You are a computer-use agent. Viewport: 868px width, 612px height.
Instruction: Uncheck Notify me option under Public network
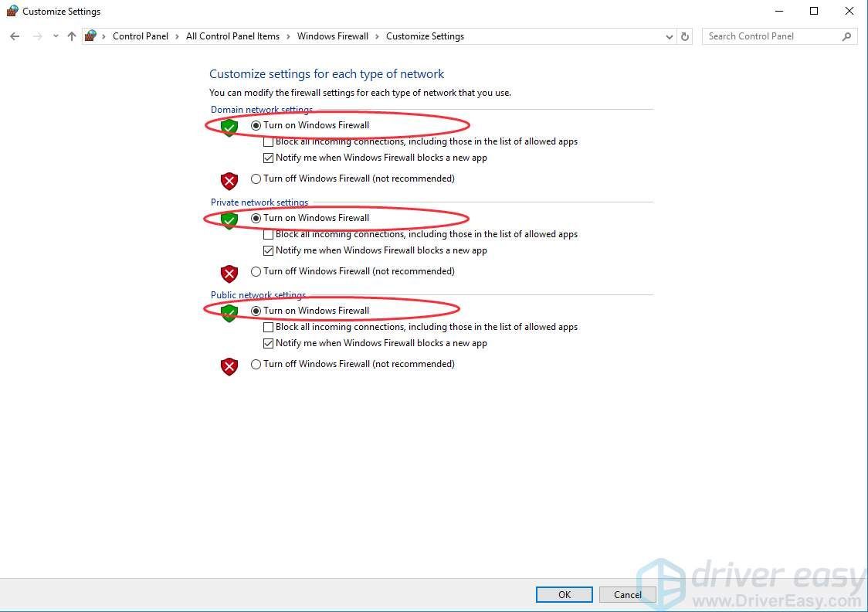[269, 343]
